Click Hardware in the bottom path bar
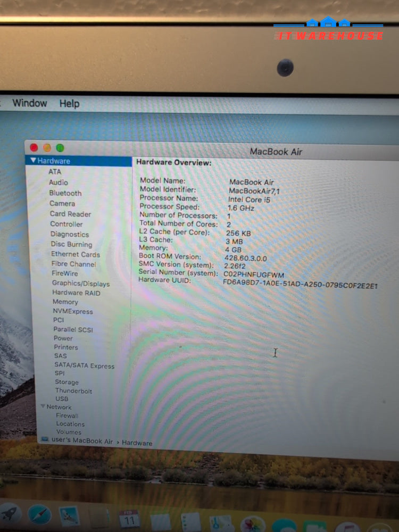The image size is (399, 532). 137,443
